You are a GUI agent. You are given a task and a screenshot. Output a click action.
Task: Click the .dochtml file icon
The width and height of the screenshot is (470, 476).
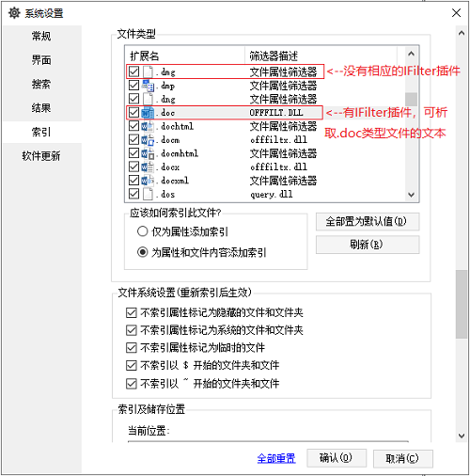(x=148, y=126)
